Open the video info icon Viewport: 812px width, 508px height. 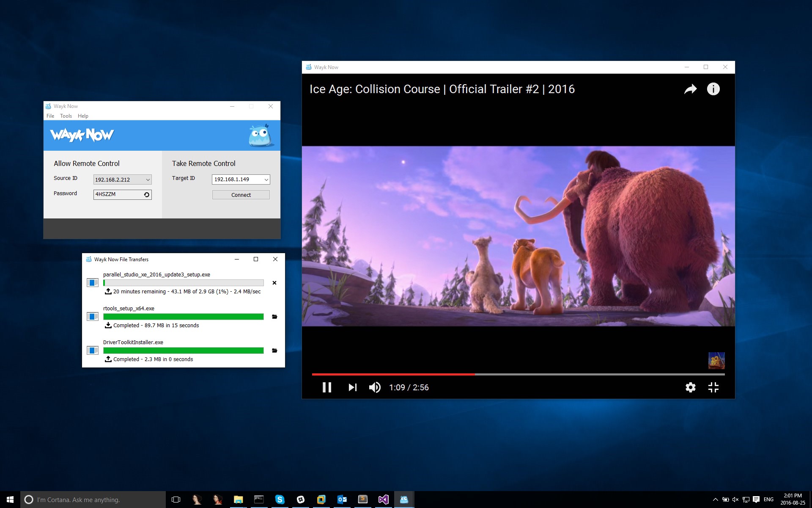(x=713, y=89)
